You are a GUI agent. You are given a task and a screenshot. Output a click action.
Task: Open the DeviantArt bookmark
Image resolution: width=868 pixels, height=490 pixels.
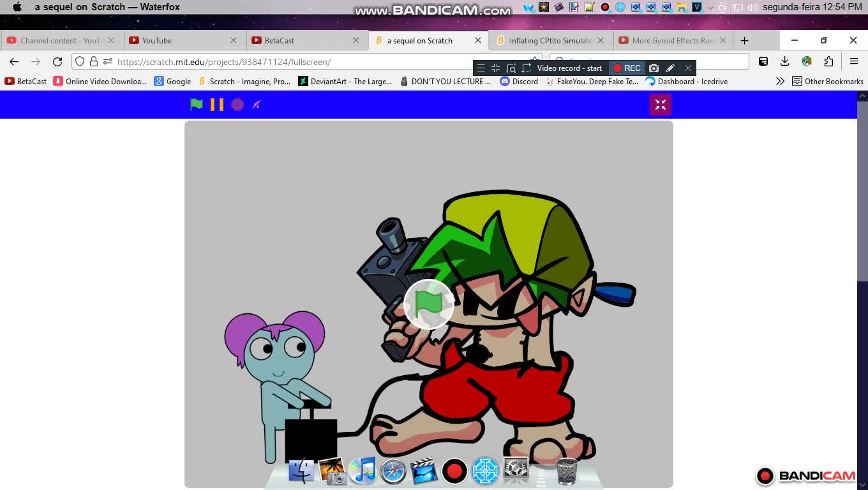pyautogui.click(x=345, y=81)
